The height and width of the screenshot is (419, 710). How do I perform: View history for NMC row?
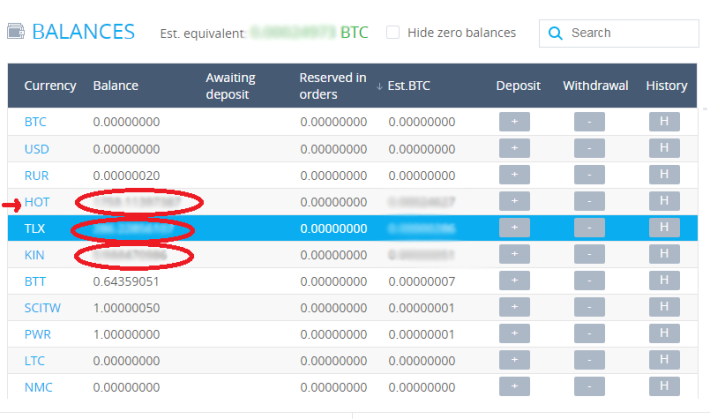tap(664, 387)
